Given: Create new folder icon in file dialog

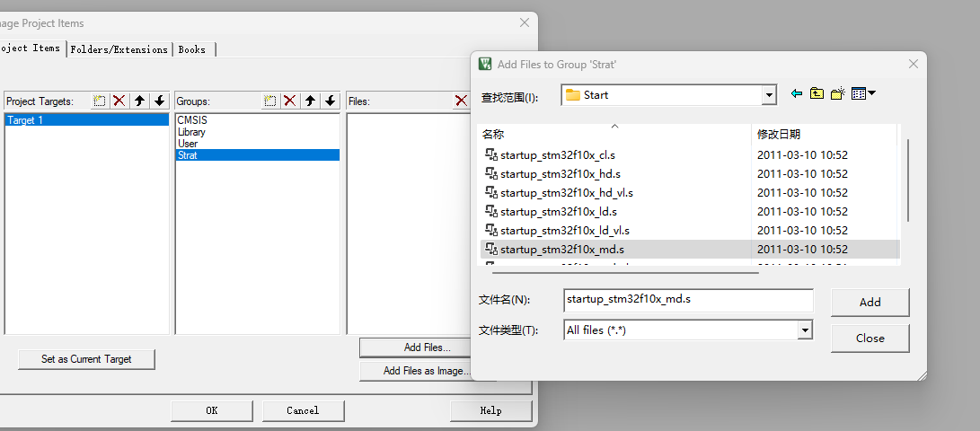Looking at the screenshot, I should point(837,93).
